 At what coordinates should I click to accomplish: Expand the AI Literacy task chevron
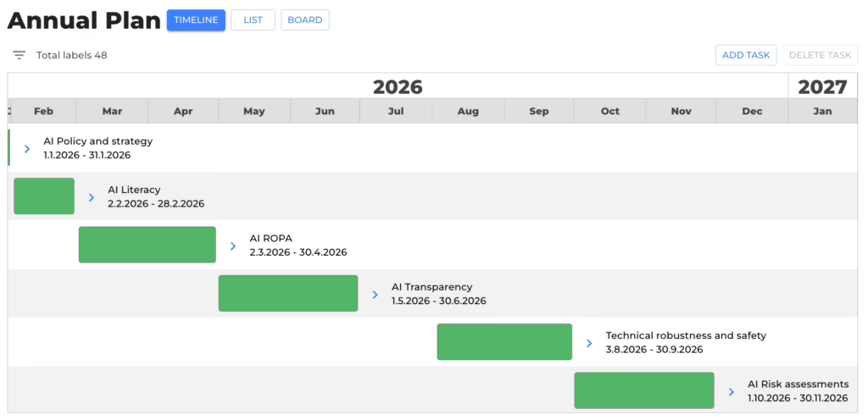[x=92, y=197]
